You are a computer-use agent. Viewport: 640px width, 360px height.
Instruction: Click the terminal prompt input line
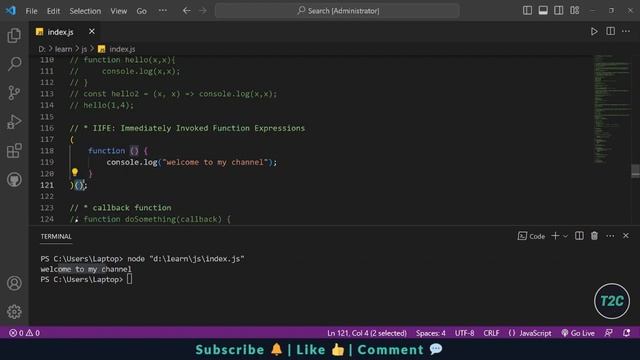point(86,280)
